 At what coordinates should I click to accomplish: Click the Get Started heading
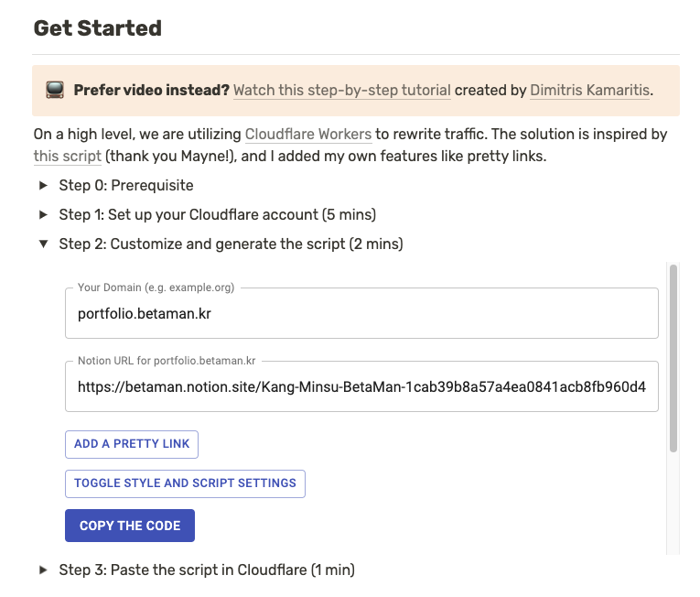(x=98, y=28)
